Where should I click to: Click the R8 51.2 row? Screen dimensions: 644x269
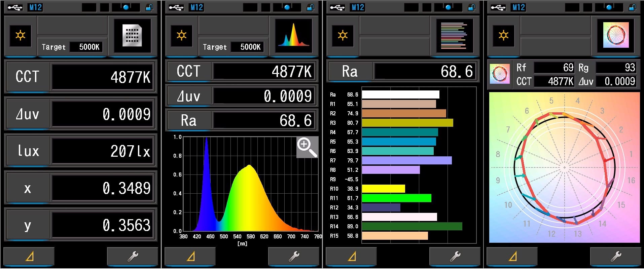pos(374,170)
